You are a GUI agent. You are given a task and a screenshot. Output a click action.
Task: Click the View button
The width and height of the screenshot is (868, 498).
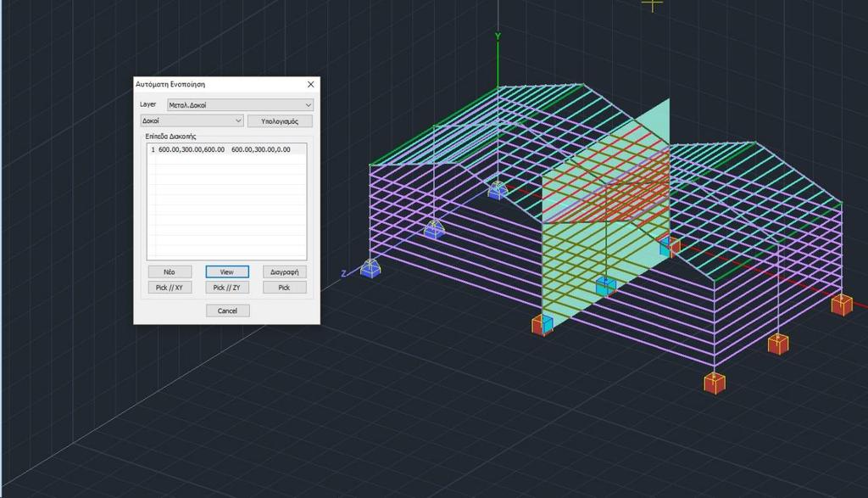pyautogui.click(x=227, y=272)
